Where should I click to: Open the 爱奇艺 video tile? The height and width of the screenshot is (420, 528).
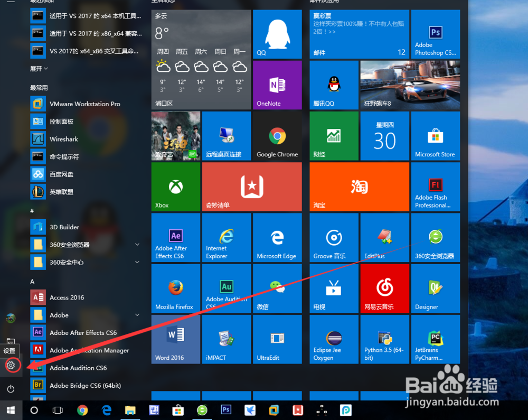[x=175, y=136]
